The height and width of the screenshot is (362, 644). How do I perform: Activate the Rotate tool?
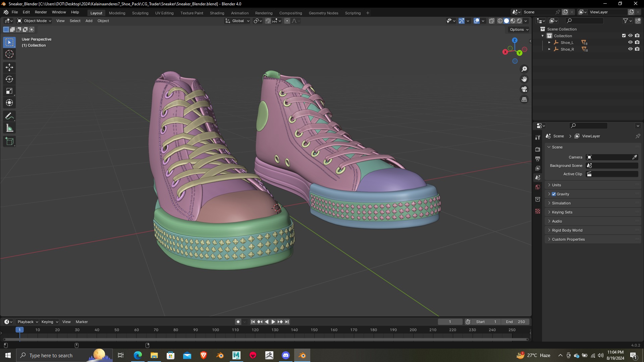[9, 79]
